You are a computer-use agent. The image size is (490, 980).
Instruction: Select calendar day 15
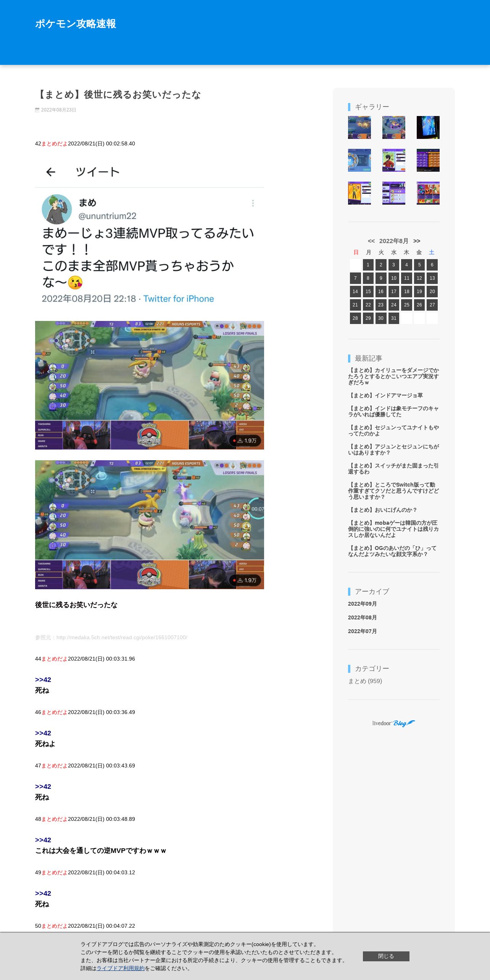(x=368, y=292)
